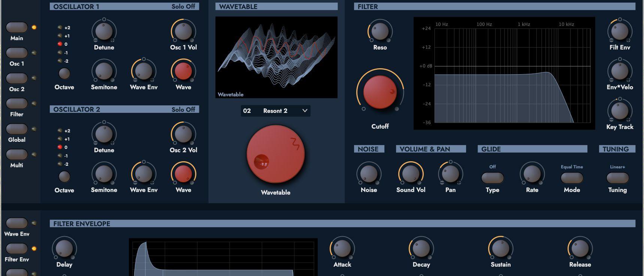644x276 pixels.
Task: Click the plus icon under Pan knob
Action: [459, 183]
